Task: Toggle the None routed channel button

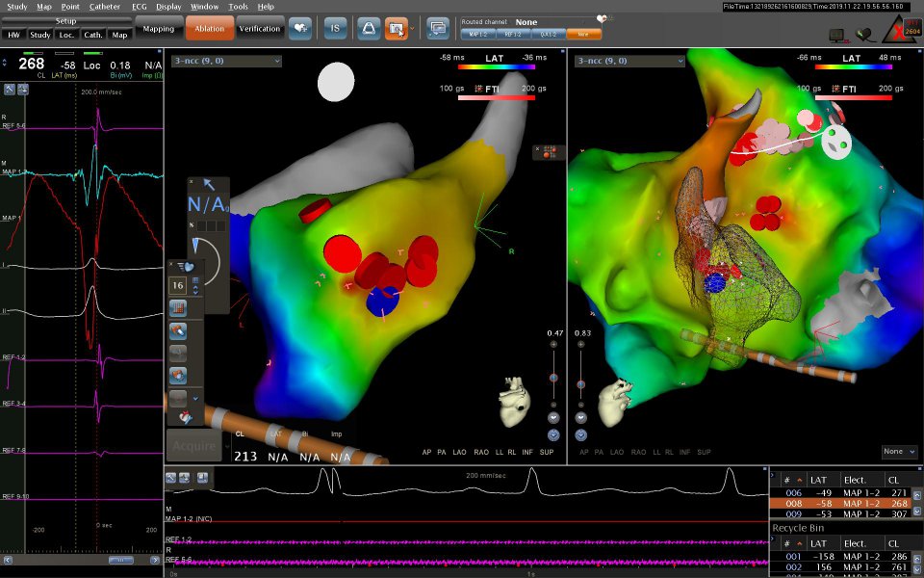Action: click(x=583, y=34)
